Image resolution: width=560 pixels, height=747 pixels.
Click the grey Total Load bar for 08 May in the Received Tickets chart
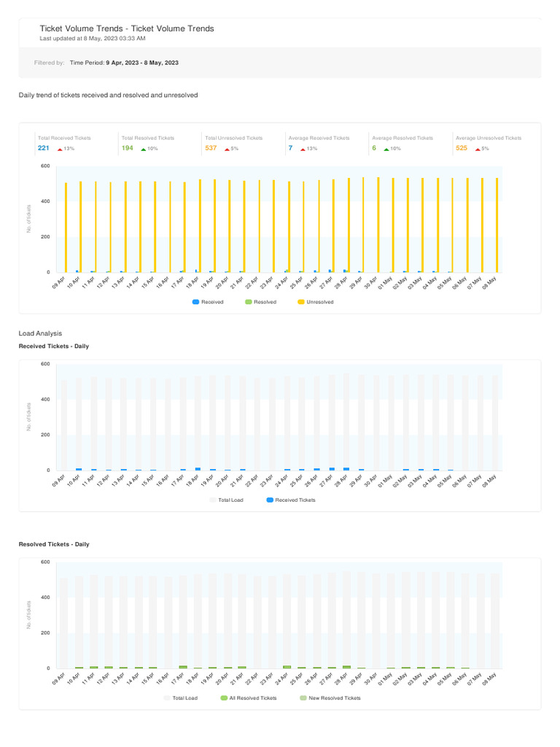tap(495, 423)
